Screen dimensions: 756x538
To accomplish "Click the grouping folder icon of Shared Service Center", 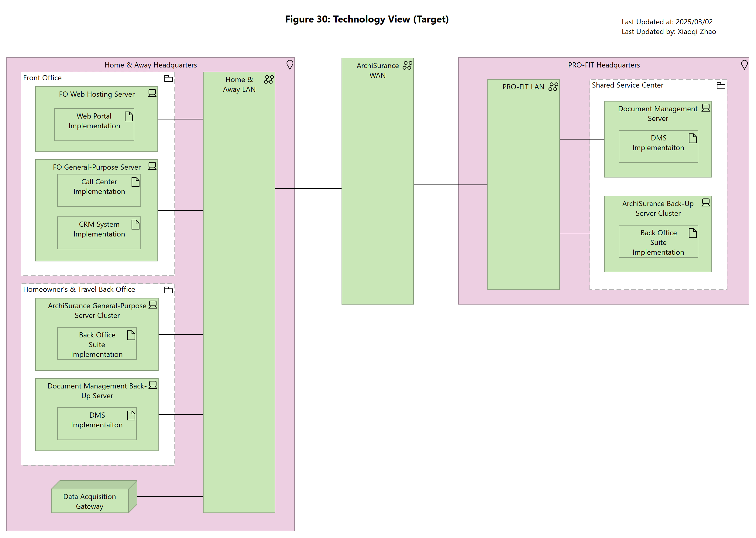I will 720,86.
